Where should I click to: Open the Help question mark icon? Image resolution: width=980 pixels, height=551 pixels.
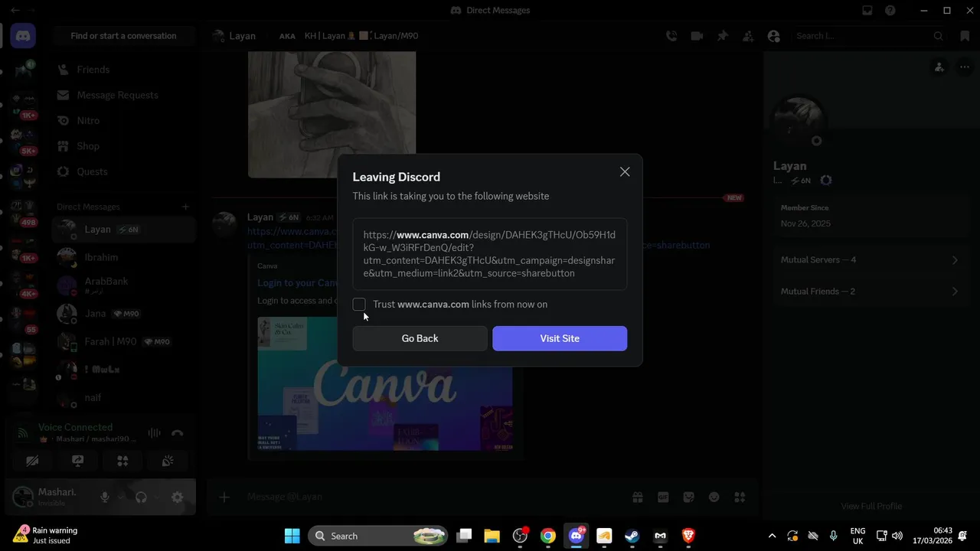point(890,11)
